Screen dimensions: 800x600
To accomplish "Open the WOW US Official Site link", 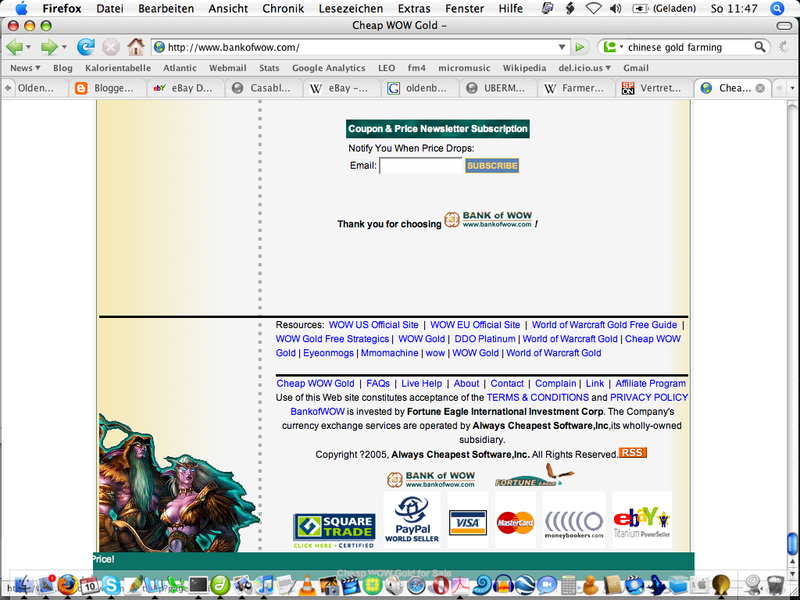I will pyautogui.click(x=373, y=325).
